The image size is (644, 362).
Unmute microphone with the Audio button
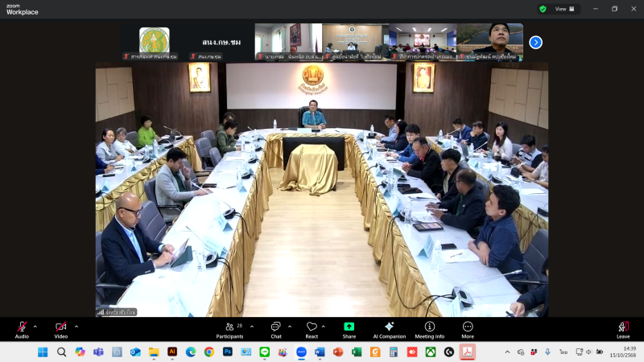point(22,330)
